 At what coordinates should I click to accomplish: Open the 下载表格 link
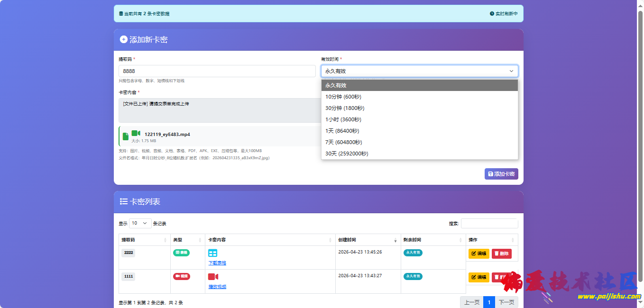pos(217,262)
